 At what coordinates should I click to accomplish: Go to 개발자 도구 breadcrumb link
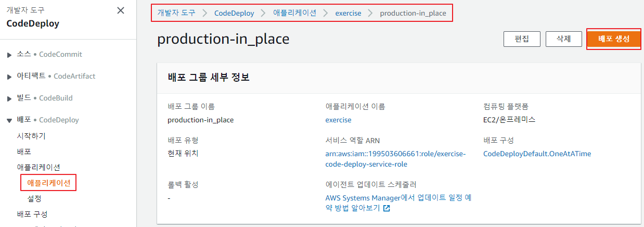point(176,13)
